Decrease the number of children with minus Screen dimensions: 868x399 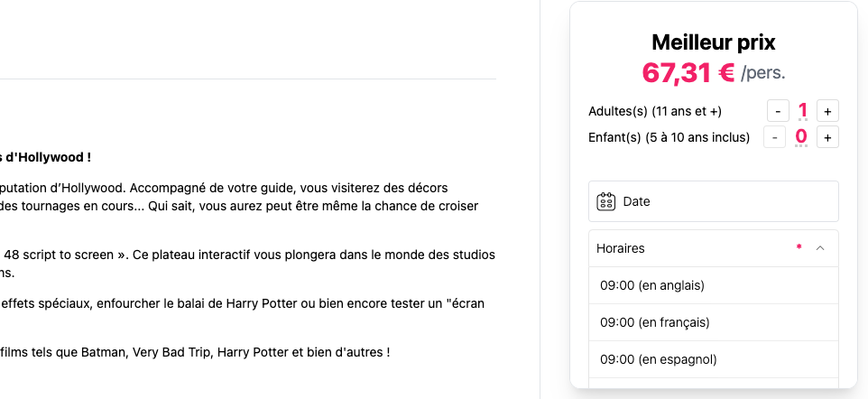[774, 137]
